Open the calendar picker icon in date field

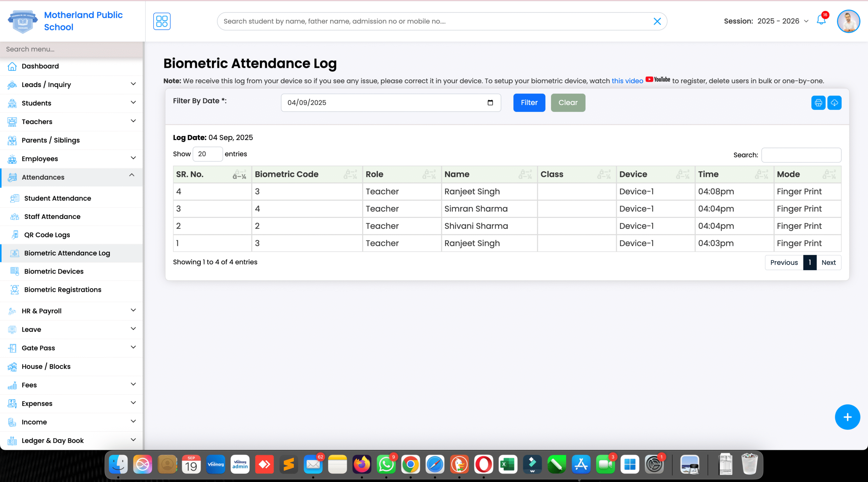coord(490,103)
